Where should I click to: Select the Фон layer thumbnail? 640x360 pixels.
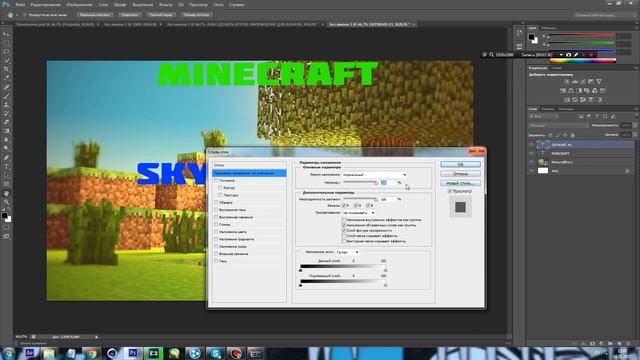(543, 171)
